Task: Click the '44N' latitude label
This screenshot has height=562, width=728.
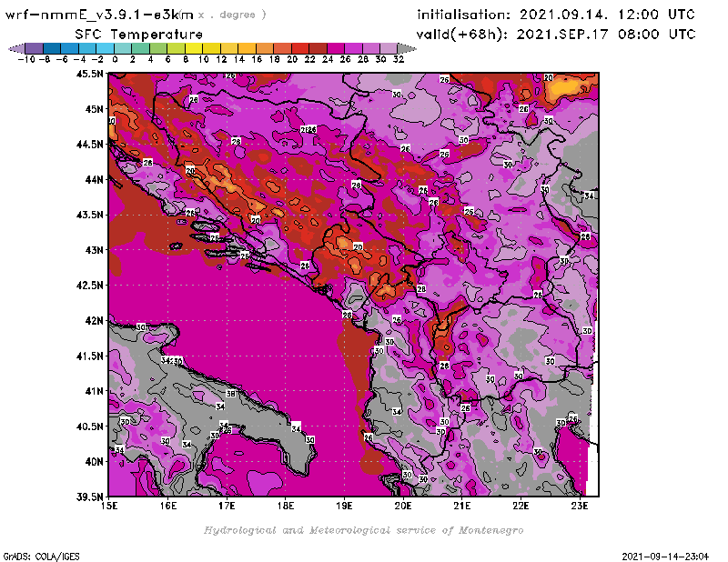Action: pos(94,179)
